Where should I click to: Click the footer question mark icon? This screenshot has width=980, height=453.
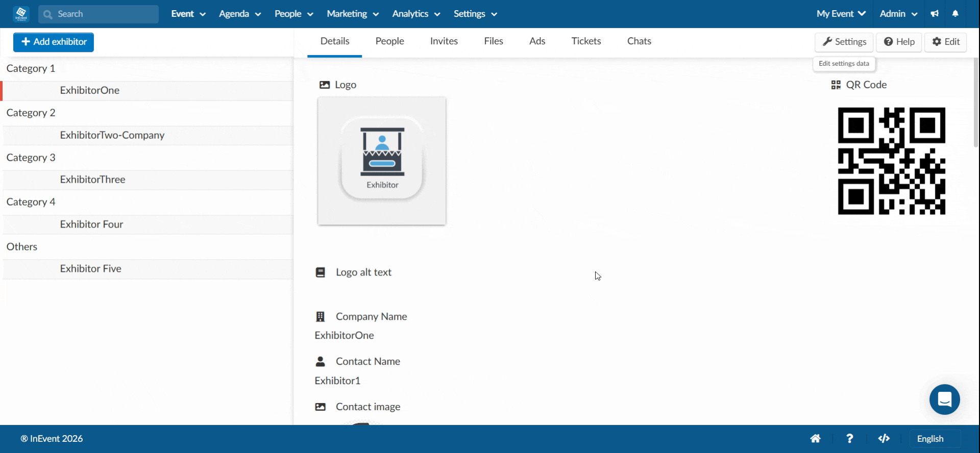[x=850, y=439]
